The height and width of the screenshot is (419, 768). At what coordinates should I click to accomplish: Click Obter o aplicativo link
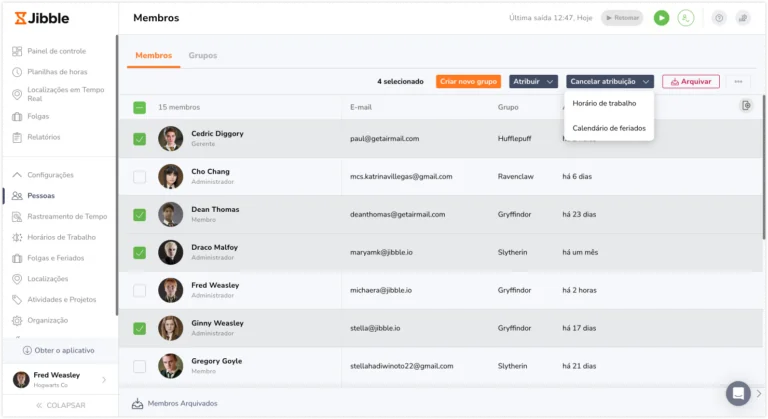64,350
